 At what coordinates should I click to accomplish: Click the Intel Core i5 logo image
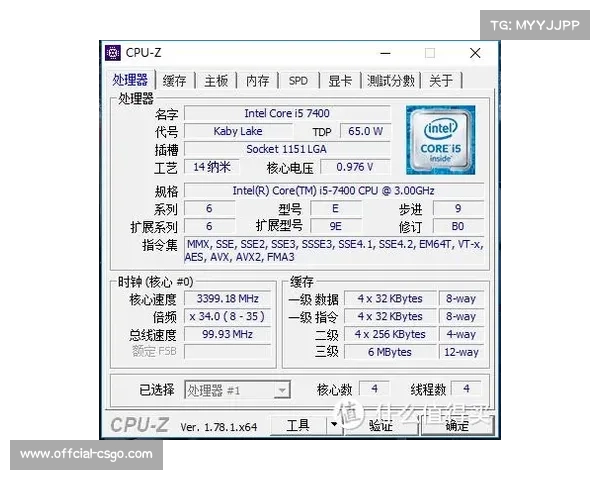coord(440,140)
